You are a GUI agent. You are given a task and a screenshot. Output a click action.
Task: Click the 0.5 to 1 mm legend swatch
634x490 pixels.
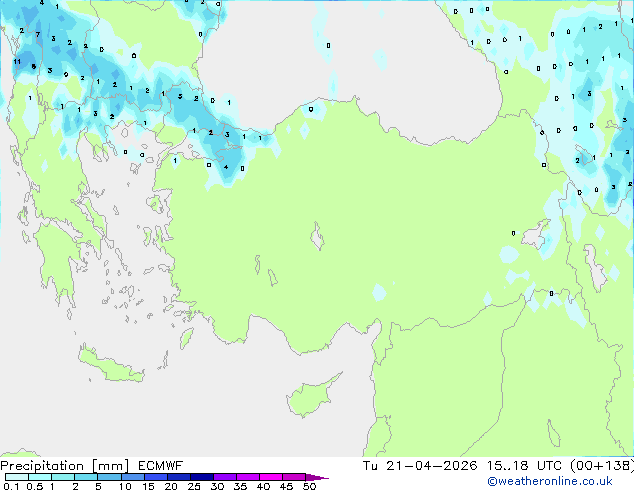(x=40, y=477)
